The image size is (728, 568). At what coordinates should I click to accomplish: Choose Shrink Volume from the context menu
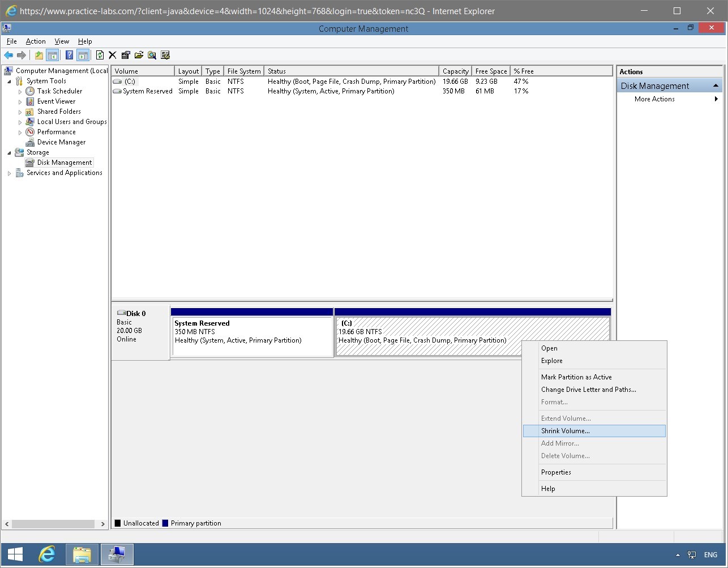tap(565, 431)
